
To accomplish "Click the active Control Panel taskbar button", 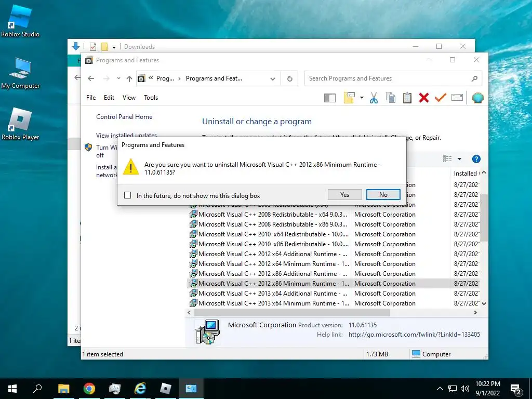I will coord(191,389).
